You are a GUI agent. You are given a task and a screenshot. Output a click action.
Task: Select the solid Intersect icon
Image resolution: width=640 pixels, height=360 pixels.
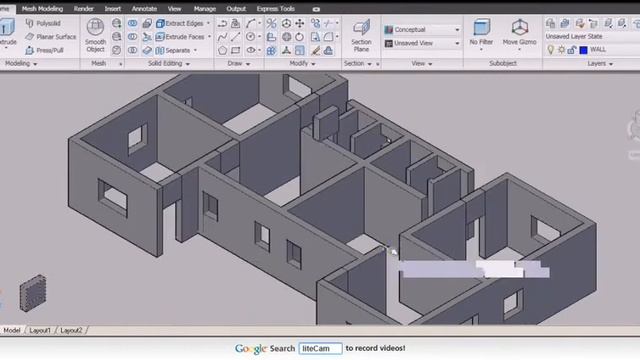[x=132, y=50]
